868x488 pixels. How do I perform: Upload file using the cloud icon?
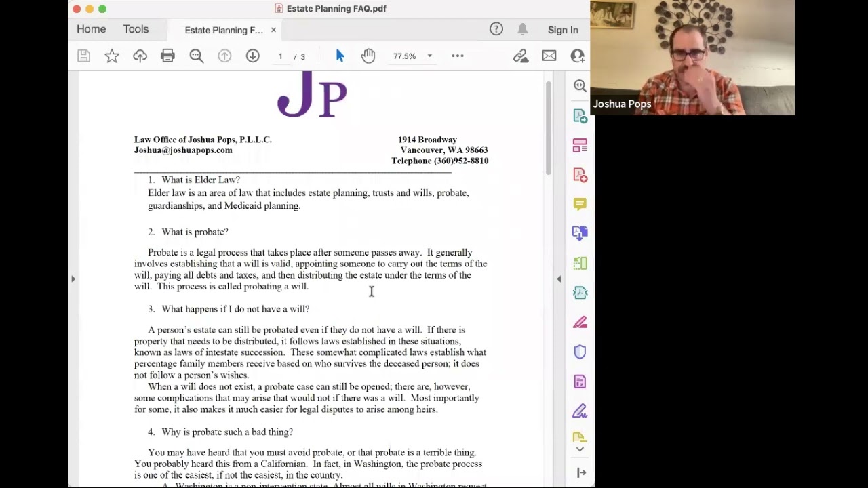pos(140,56)
